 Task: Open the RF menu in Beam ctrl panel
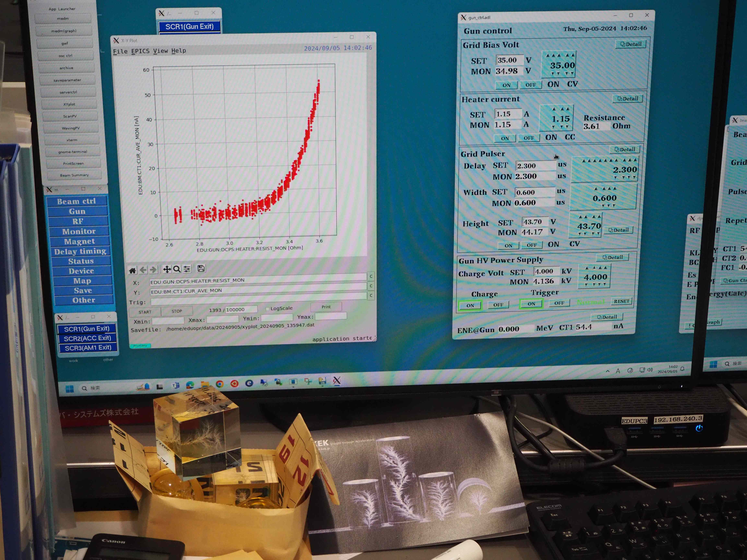(78, 222)
